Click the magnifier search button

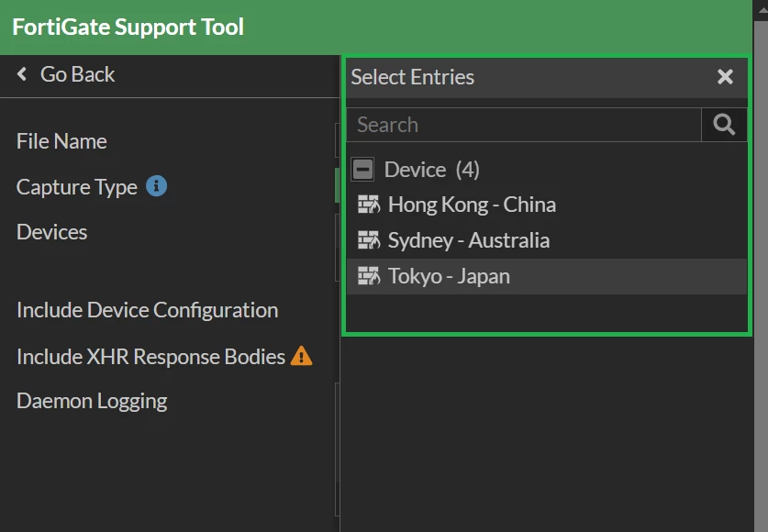pyautogui.click(x=724, y=125)
